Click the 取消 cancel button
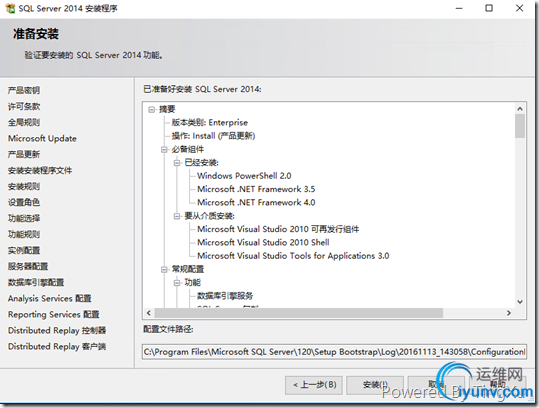The width and height of the screenshot is (539, 408). coord(436,385)
